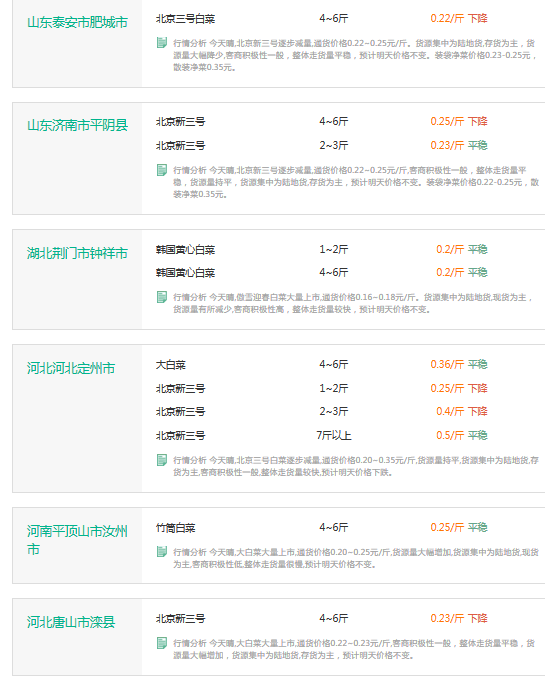Click the 7斤以上 weight specification
The height and width of the screenshot is (682, 545).
click(334, 435)
